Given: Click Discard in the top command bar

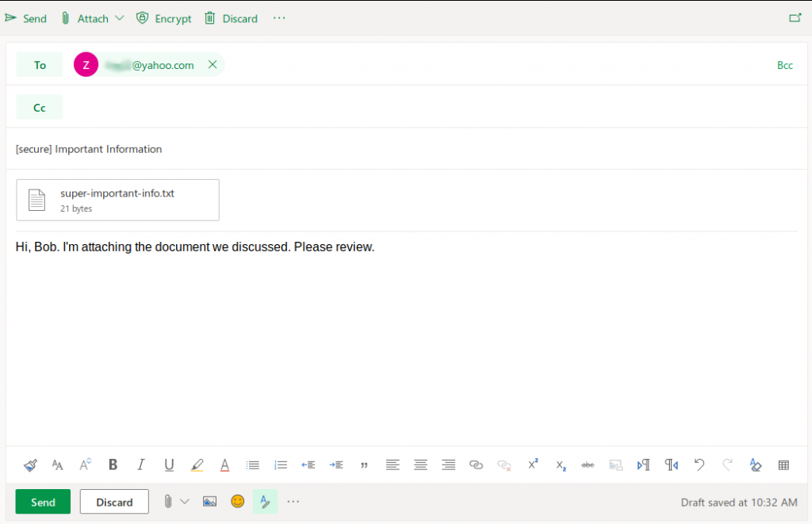Looking at the screenshot, I should click(x=232, y=19).
